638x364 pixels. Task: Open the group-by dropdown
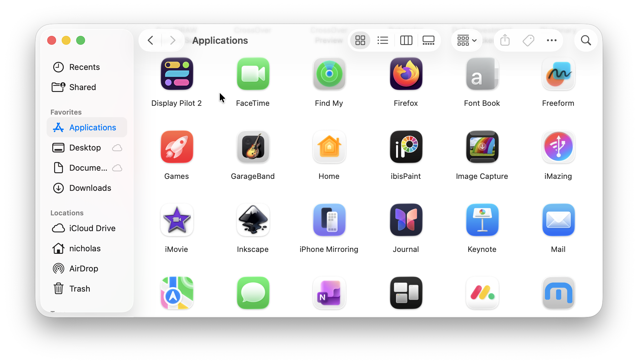tap(467, 40)
